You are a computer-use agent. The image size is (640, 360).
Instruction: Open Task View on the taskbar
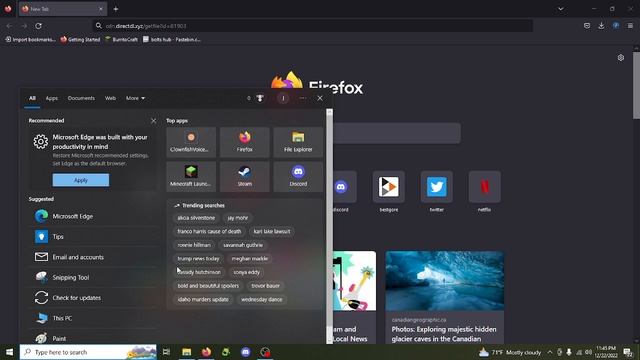tap(166, 352)
